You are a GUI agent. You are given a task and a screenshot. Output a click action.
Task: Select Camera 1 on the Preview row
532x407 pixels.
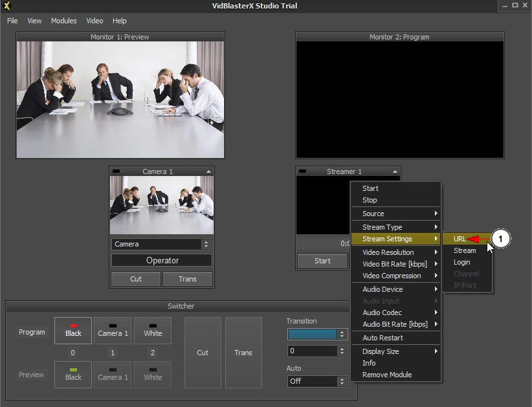(x=113, y=375)
